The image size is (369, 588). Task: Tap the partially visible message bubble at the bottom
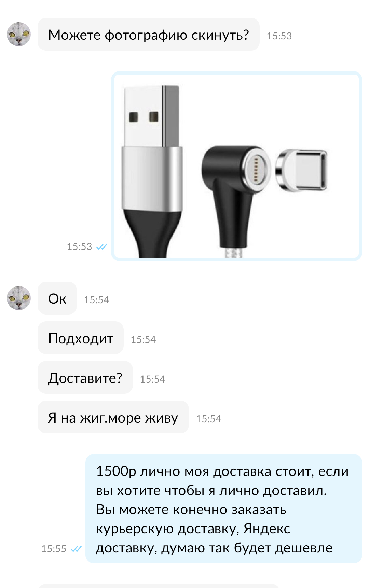pyautogui.click(x=159, y=586)
